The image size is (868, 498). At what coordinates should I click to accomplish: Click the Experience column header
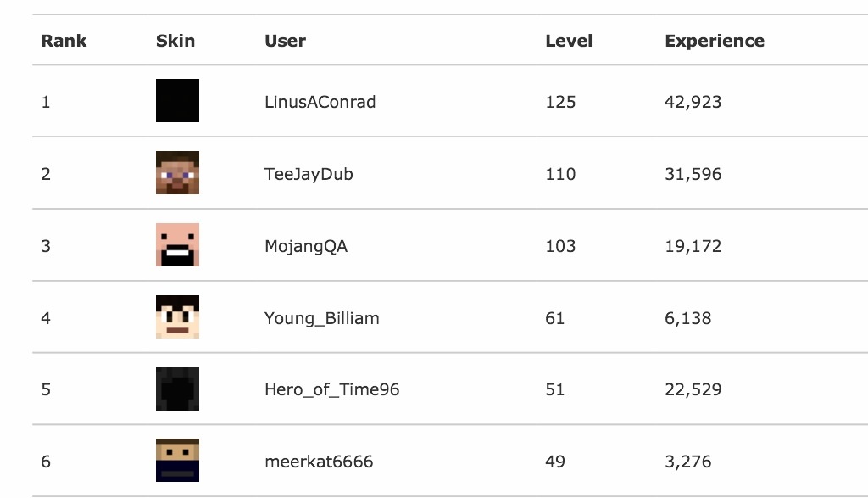(x=715, y=41)
